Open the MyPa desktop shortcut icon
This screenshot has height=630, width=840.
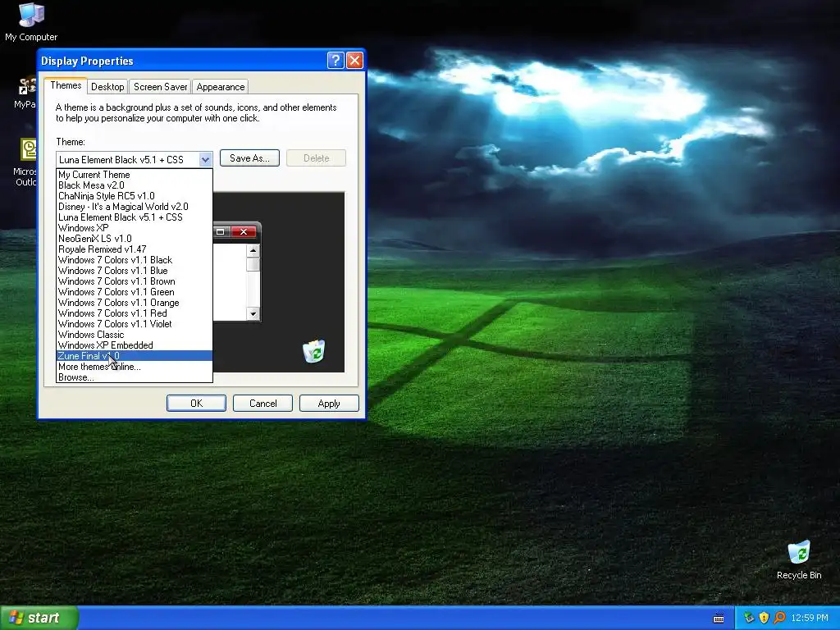click(28, 86)
